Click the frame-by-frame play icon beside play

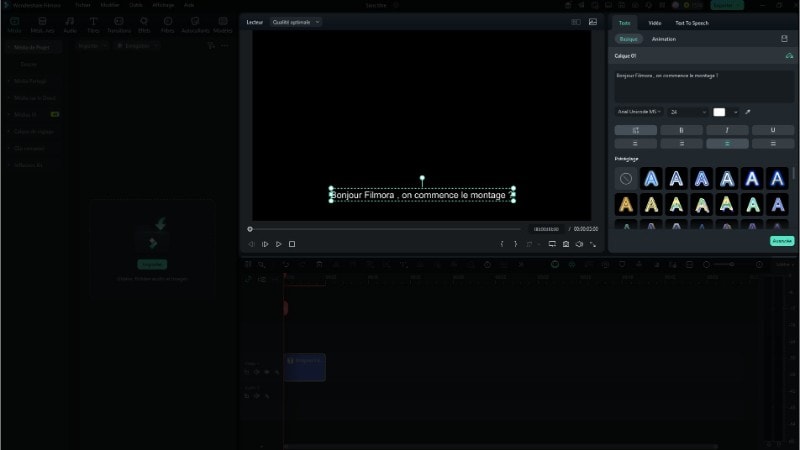(x=265, y=244)
